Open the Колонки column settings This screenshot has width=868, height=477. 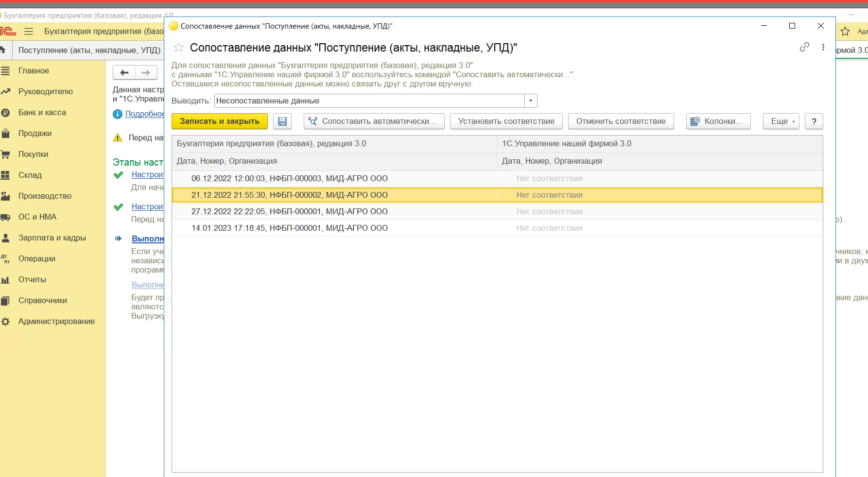click(x=718, y=121)
